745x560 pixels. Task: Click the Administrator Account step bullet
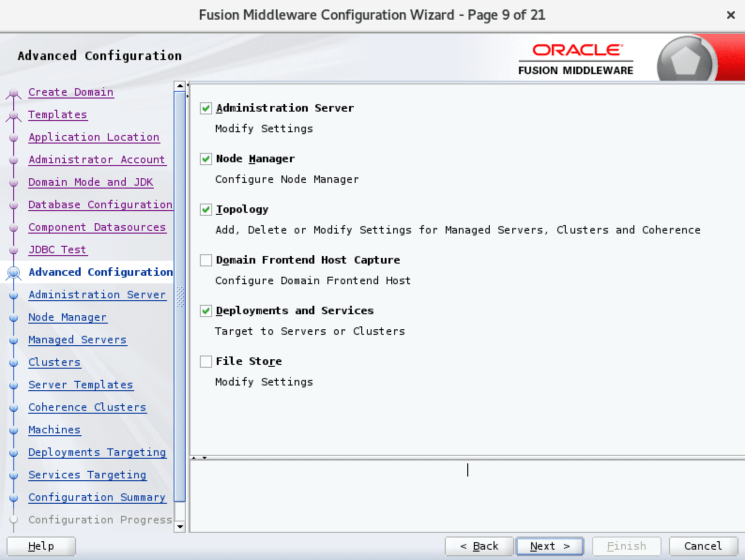pos(14,160)
